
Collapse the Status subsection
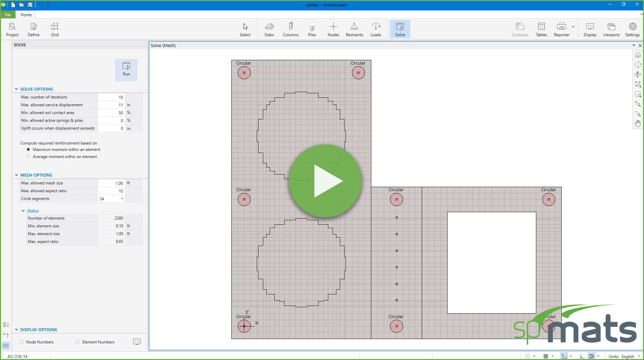23,211
